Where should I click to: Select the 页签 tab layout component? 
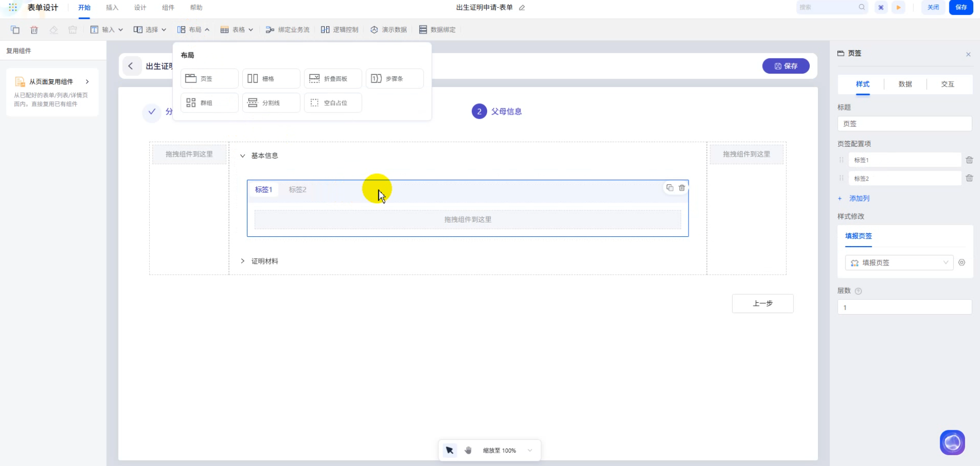209,79
